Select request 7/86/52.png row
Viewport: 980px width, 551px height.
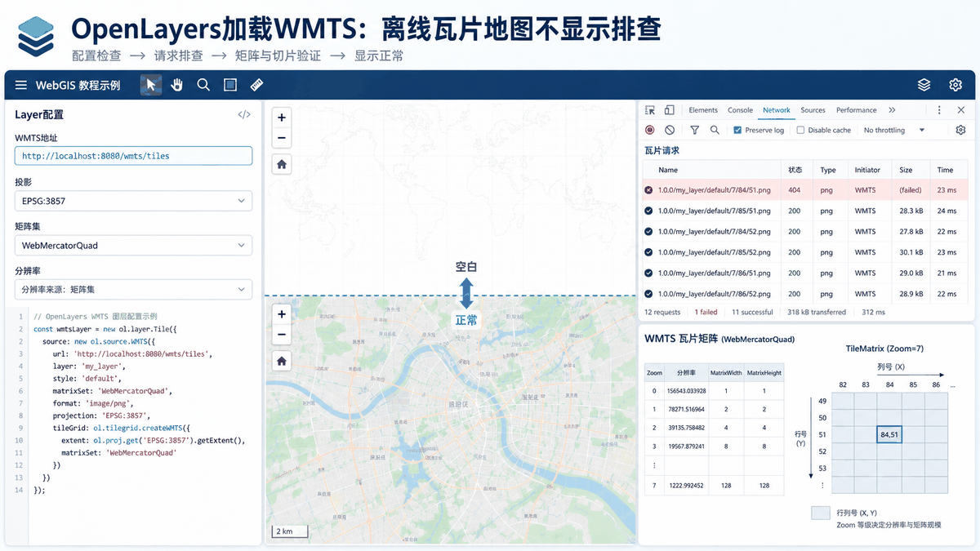pyautogui.click(x=804, y=294)
